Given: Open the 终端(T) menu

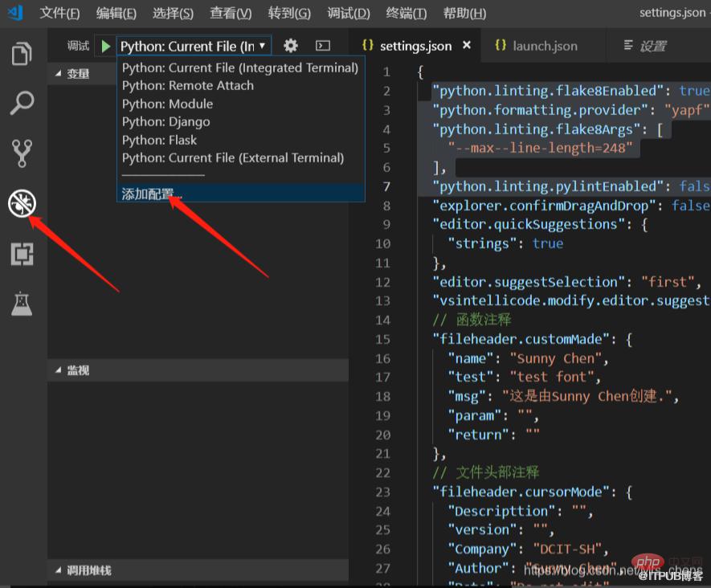Looking at the screenshot, I should click(x=407, y=13).
